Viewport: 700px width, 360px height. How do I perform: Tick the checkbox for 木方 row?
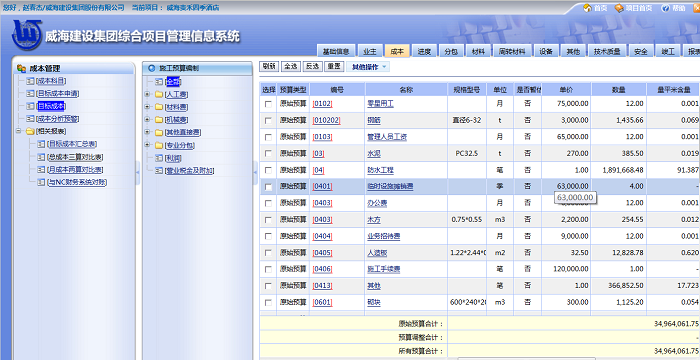point(268,220)
